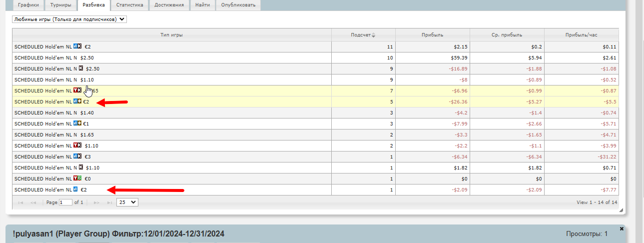Expand the Любимые игры filter dropdown

pos(70,19)
